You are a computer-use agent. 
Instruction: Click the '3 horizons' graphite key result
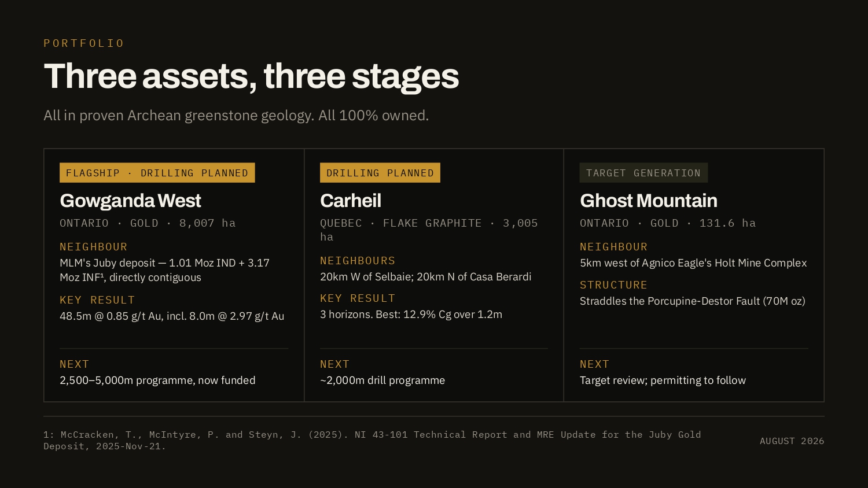point(411,315)
